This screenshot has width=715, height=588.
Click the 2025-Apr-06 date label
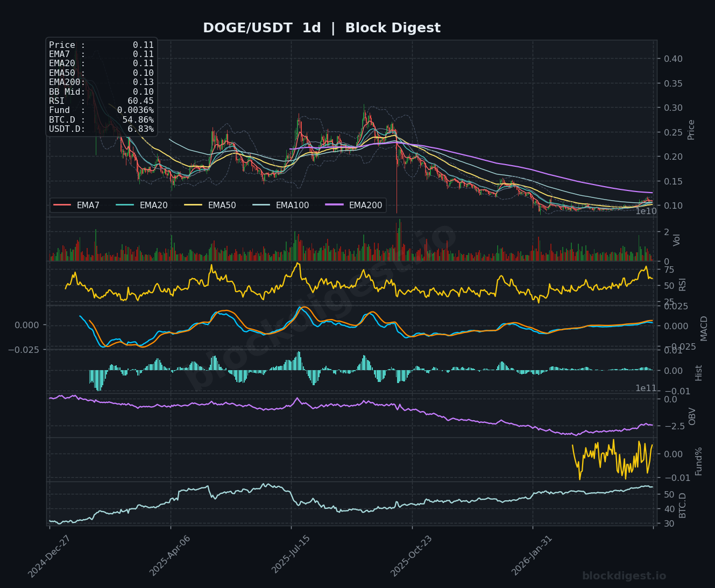pyautogui.click(x=170, y=556)
